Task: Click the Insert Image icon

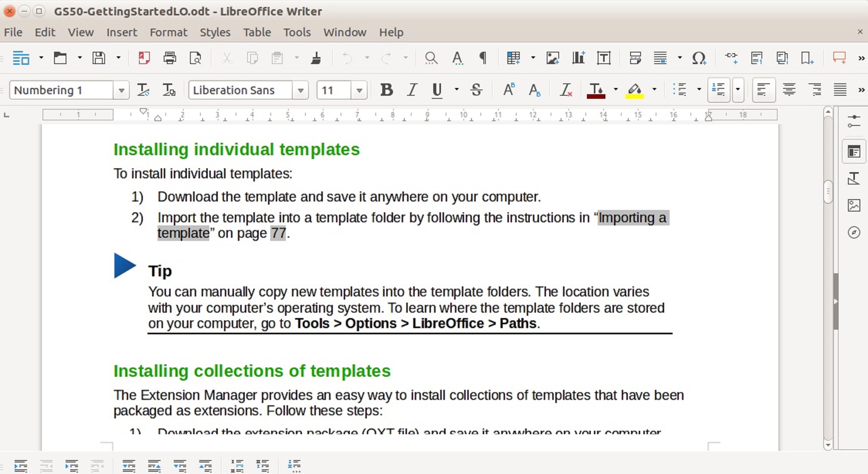Action: 553,58
